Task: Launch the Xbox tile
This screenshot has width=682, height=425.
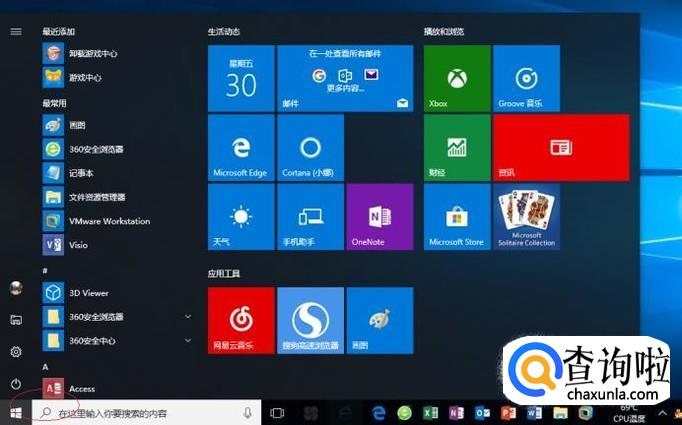Action: coord(457,78)
